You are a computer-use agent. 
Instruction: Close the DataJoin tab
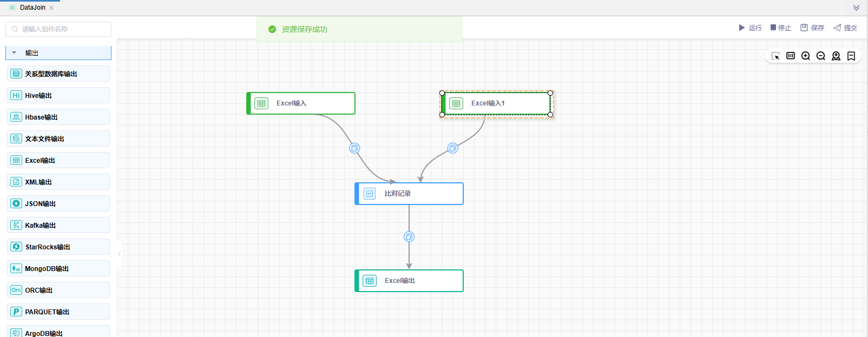(x=51, y=8)
